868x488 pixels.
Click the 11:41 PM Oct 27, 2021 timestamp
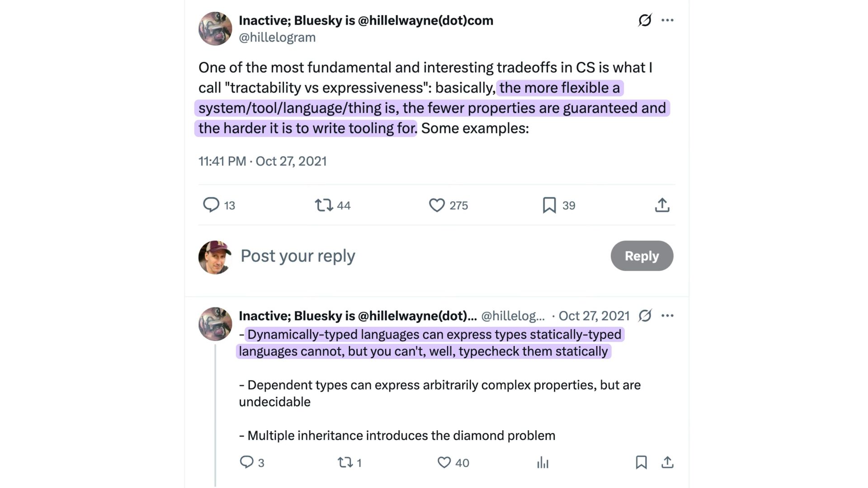(x=263, y=161)
